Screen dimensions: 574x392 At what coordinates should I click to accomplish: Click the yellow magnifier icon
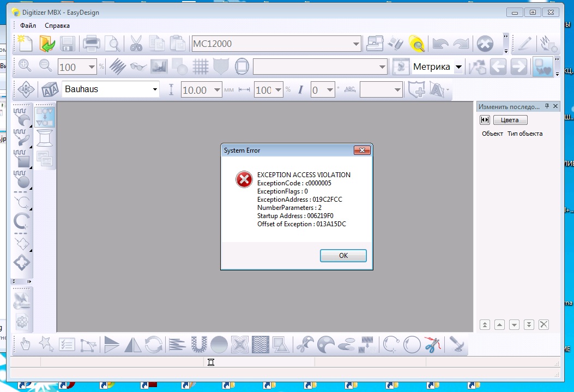point(416,44)
